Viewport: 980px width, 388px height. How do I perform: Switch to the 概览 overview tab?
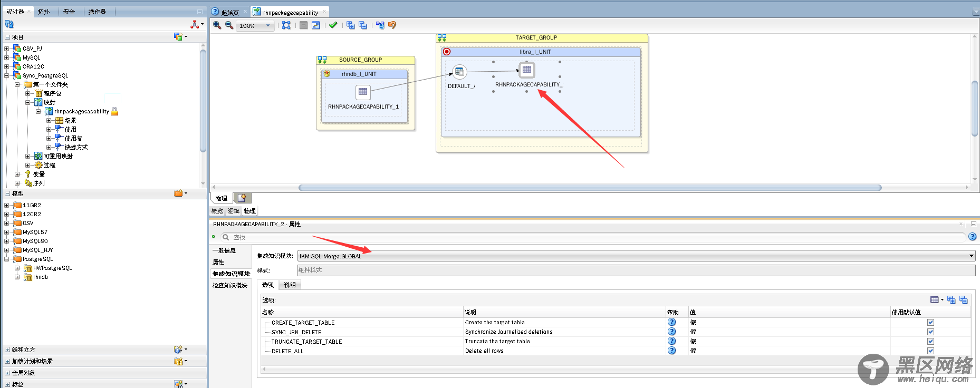217,211
